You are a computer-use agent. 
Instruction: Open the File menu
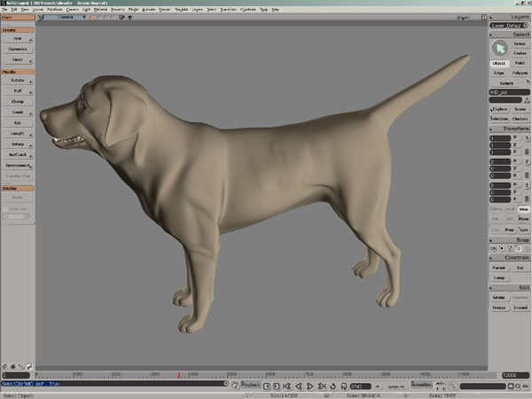[x=4, y=9]
